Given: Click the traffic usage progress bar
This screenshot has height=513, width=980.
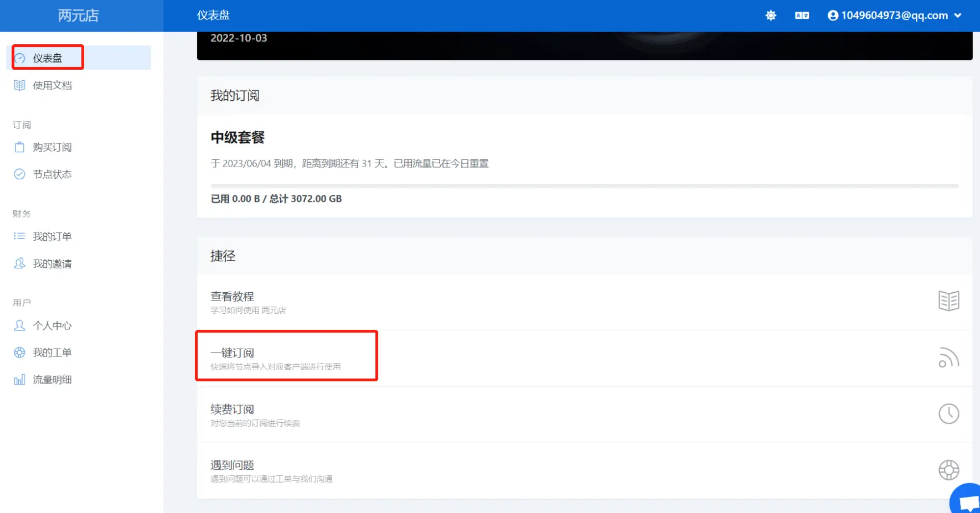Looking at the screenshot, I should 584,186.
